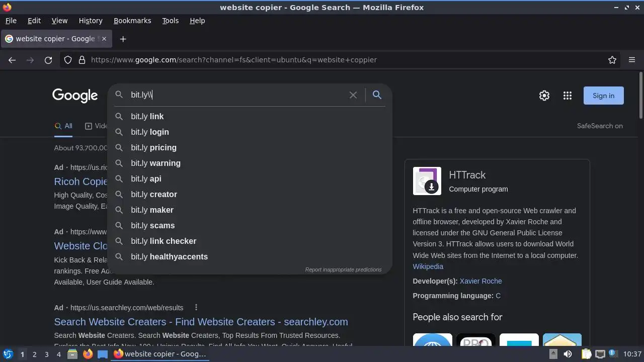Open network tray icon
Image resolution: width=644 pixels, height=362 pixels.
click(x=600, y=354)
